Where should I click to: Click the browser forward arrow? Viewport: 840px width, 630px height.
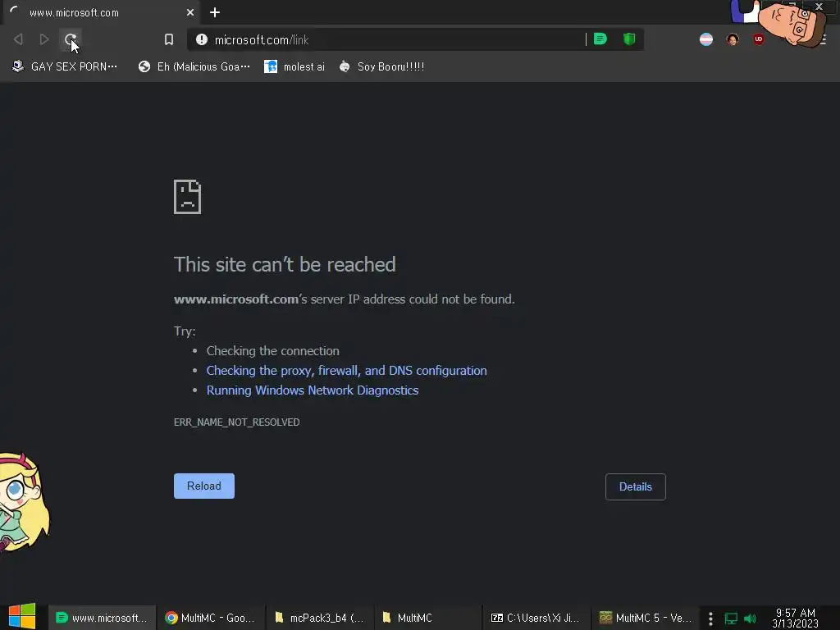point(44,39)
